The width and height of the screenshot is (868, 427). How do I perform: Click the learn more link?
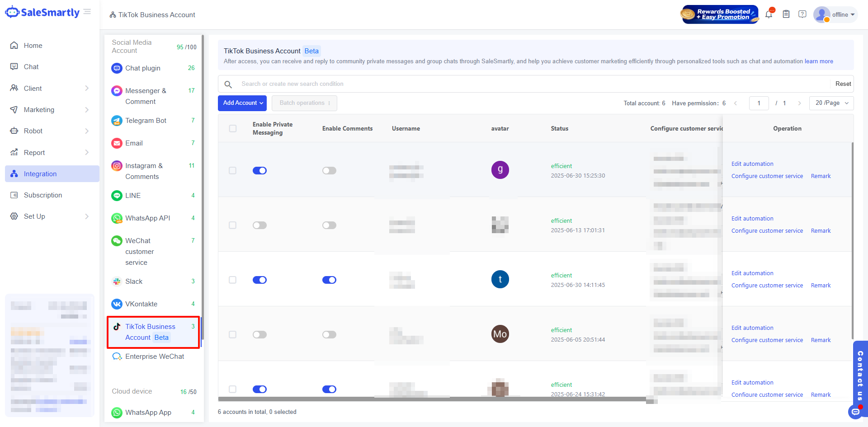(x=818, y=61)
